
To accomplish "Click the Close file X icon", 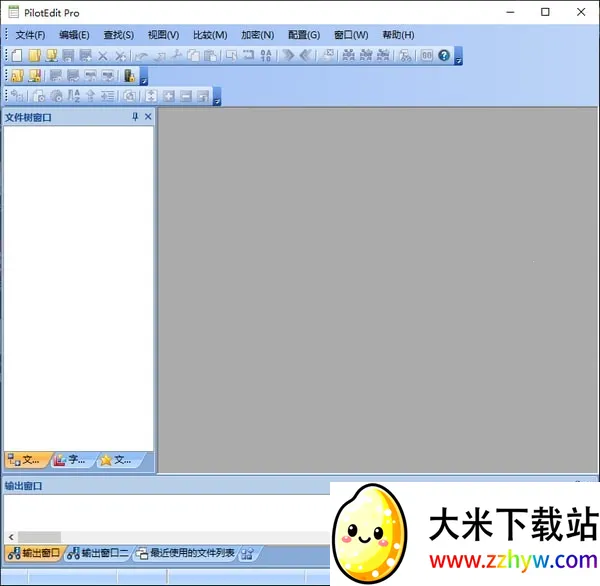I will click(x=103, y=56).
